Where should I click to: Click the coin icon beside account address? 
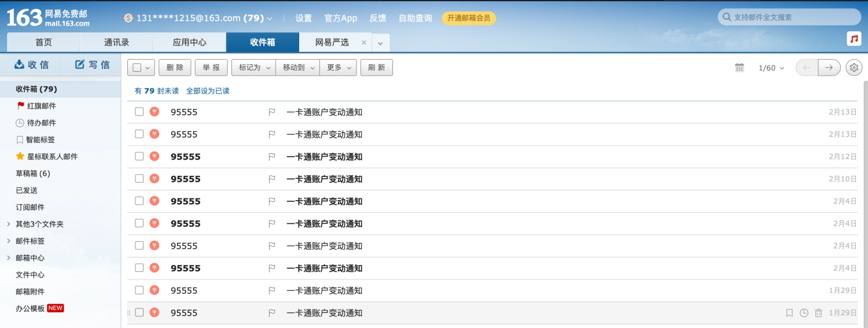[128, 18]
